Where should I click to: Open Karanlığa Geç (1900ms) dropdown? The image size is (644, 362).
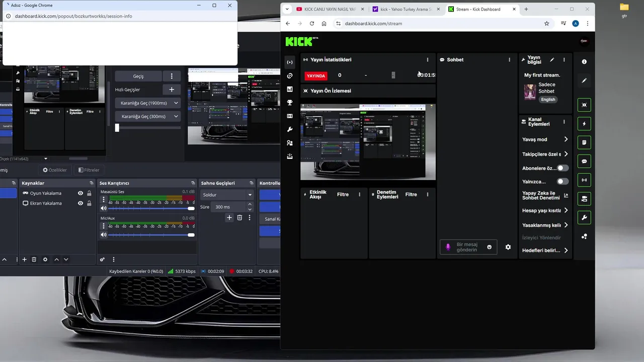pyautogui.click(x=147, y=103)
